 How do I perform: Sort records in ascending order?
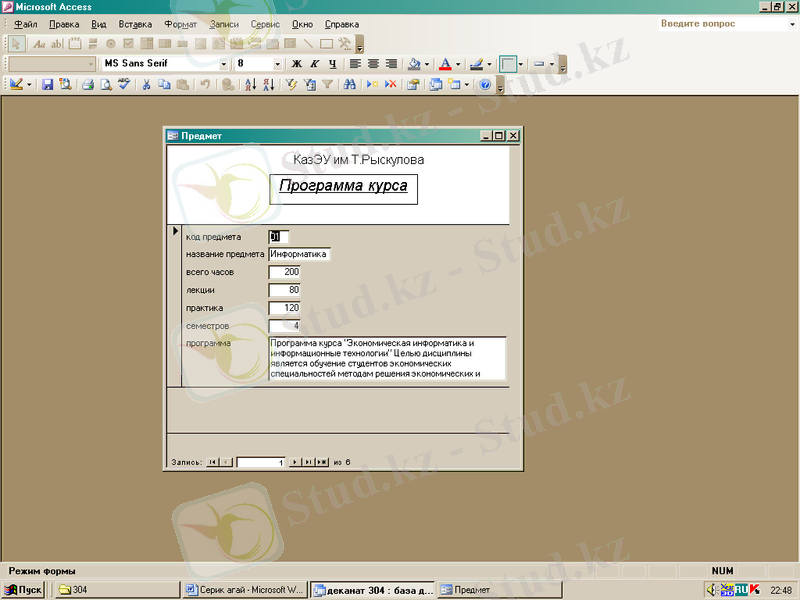coord(251,85)
